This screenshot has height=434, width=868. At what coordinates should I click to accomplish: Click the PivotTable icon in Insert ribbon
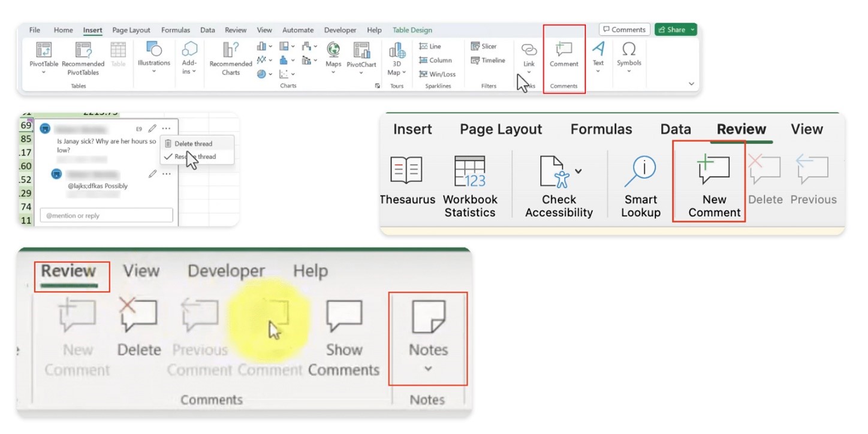pyautogui.click(x=43, y=50)
